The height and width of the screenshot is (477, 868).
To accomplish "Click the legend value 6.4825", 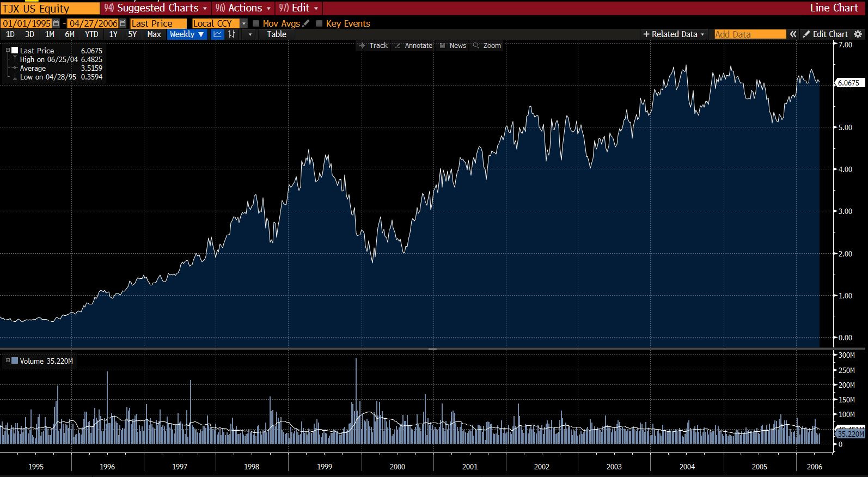I will click(x=91, y=59).
